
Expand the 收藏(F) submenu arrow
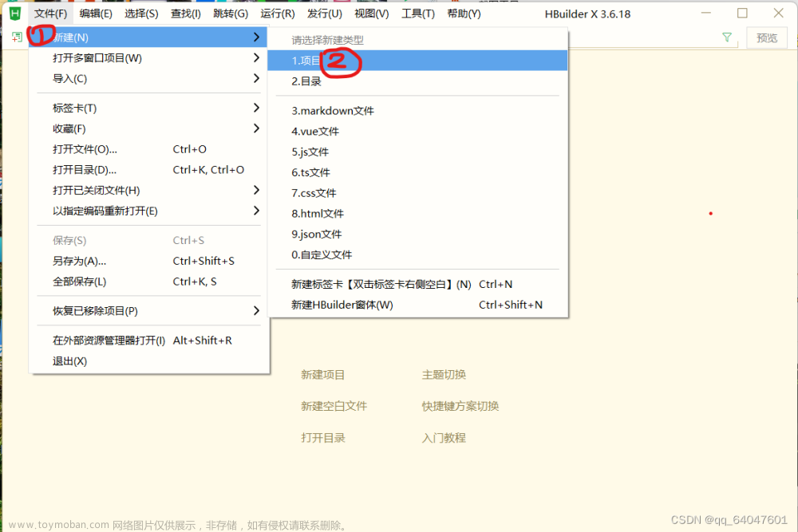click(256, 128)
